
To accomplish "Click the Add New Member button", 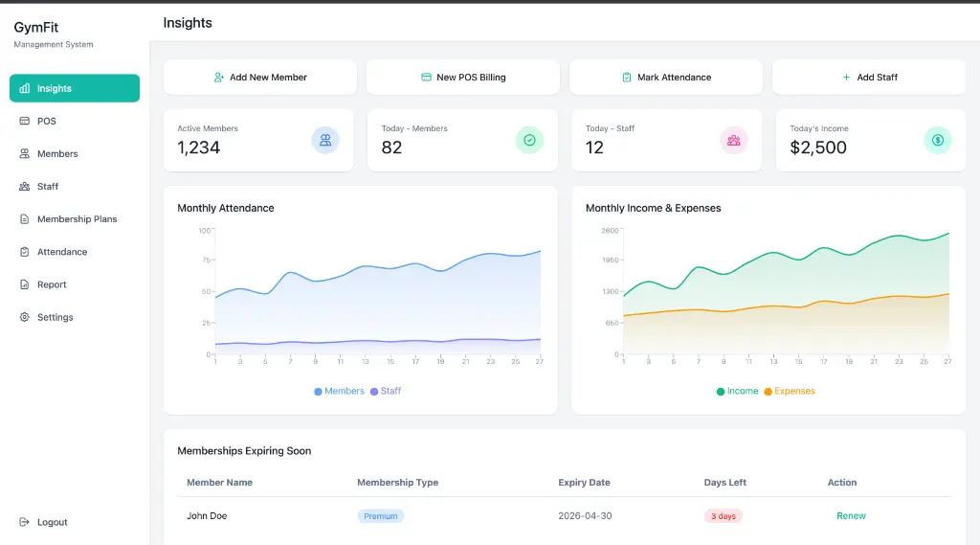I will (x=260, y=77).
